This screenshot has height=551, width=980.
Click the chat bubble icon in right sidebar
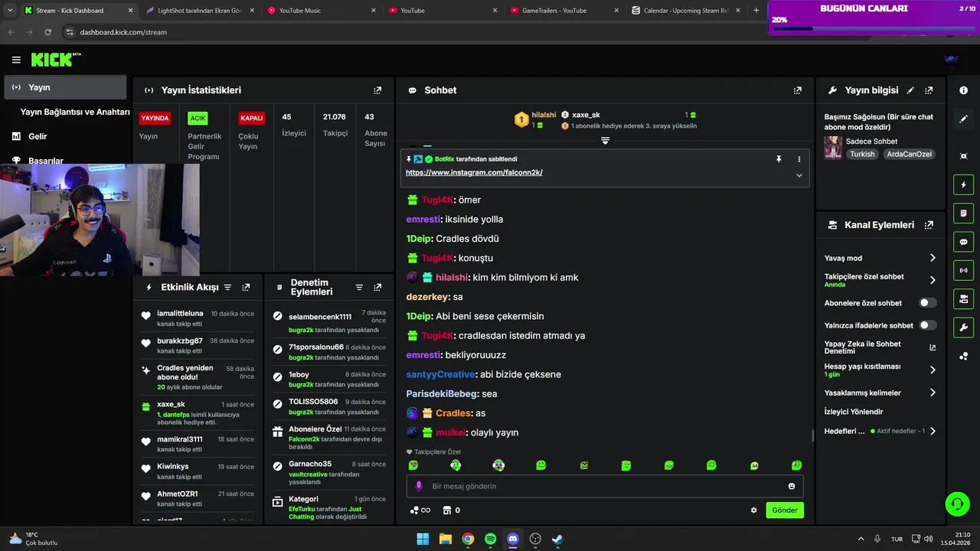963,242
